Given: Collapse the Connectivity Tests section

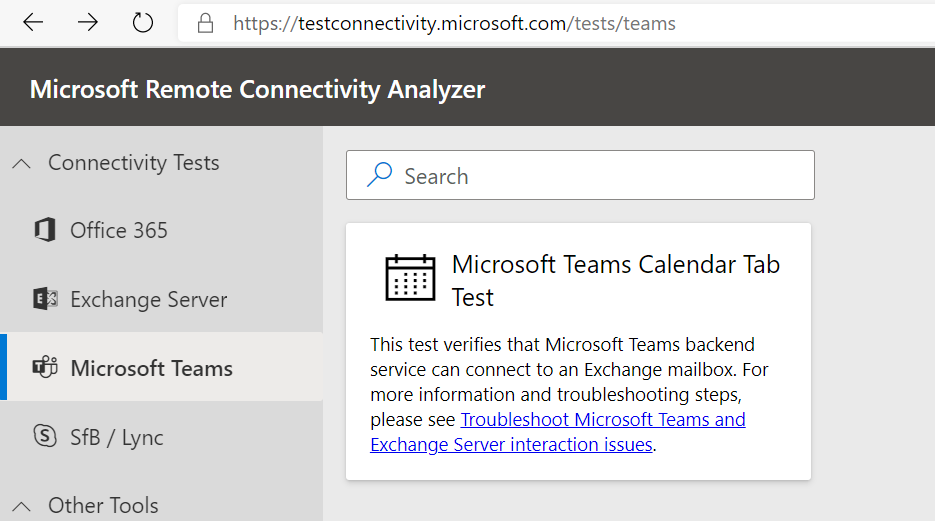Looking at the screenshot, I should (22, 163).
